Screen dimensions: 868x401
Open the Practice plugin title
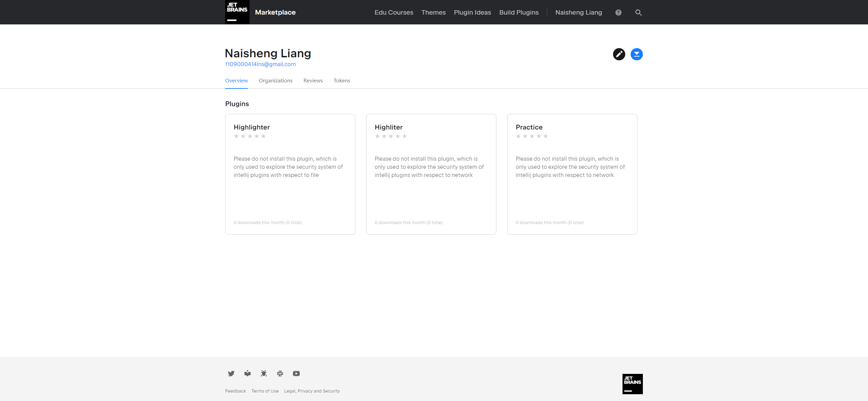(x=529, y=127)
